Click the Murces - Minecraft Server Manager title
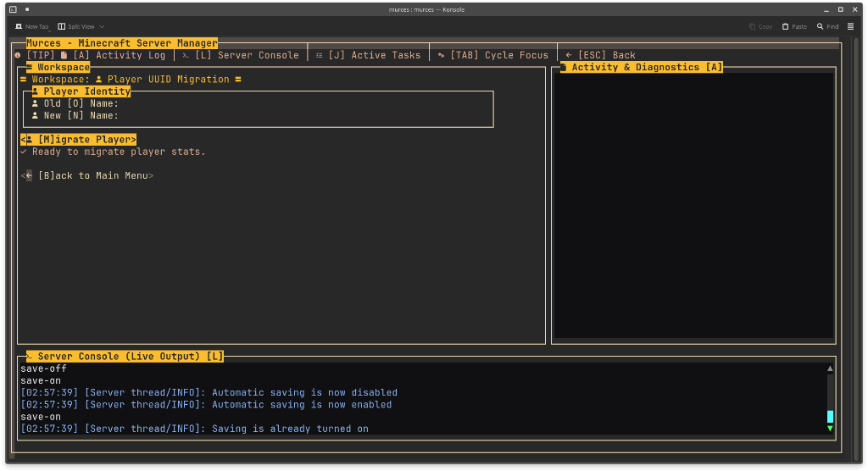 pyautogui.click(x=122, y=43)
